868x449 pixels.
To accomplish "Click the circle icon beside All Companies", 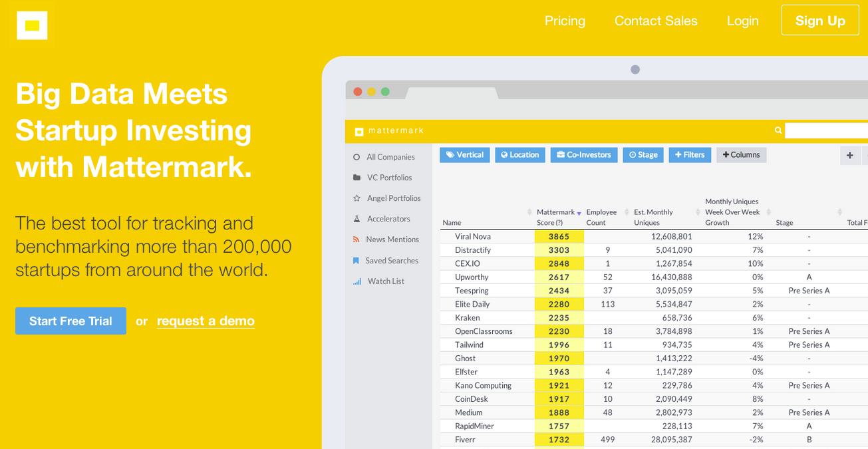I will (357, 157).
